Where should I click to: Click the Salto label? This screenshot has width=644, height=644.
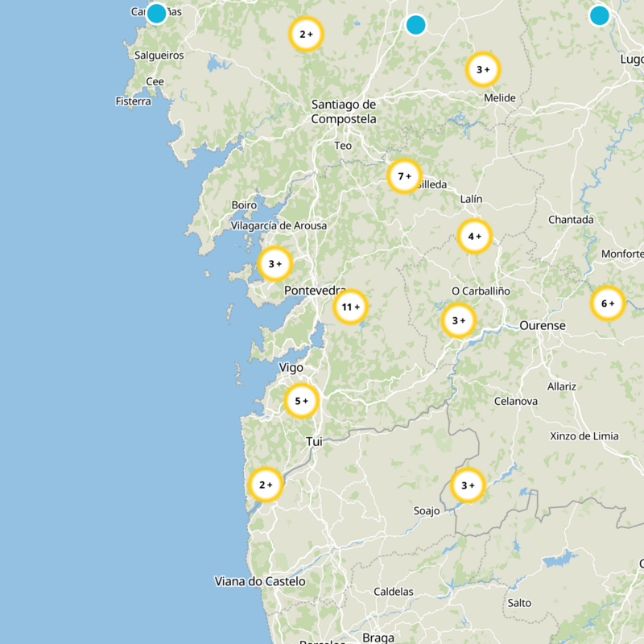(x=519, y=603)
